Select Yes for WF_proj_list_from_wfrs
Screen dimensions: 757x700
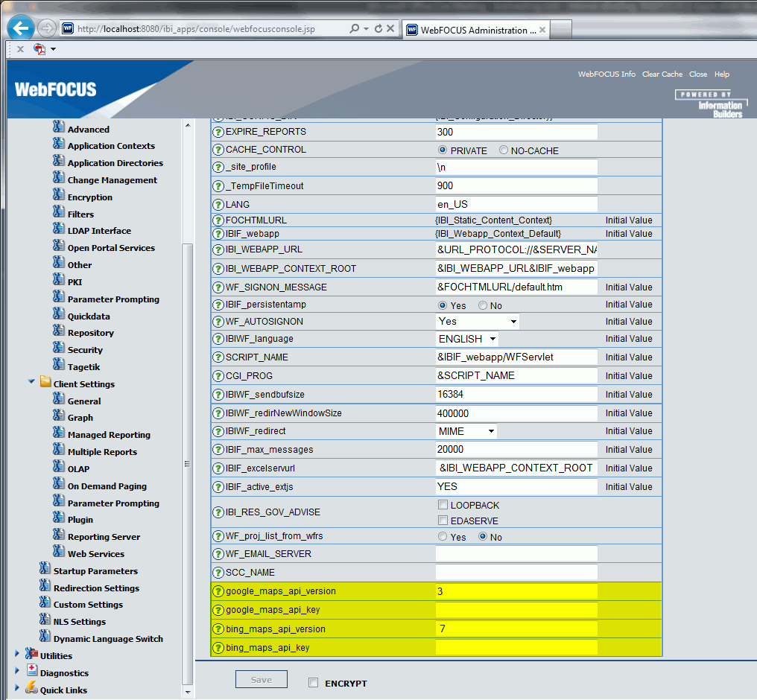pos(443,536)
